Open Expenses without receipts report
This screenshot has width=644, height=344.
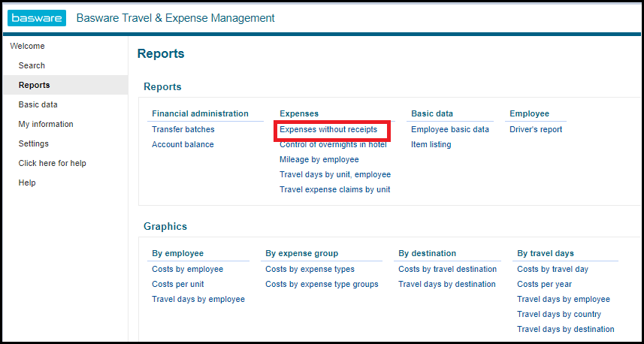click(328, 129)
